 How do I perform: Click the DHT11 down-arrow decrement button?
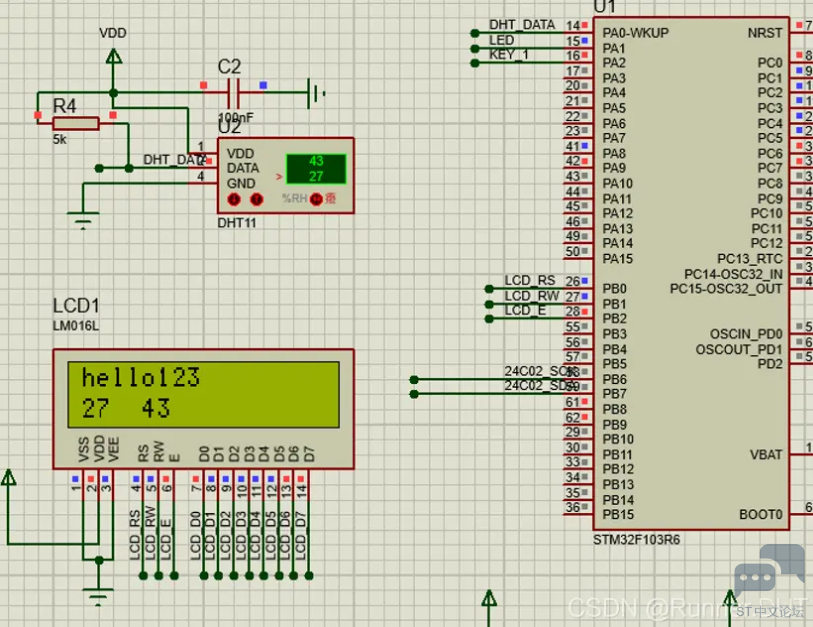click(234, 199)
